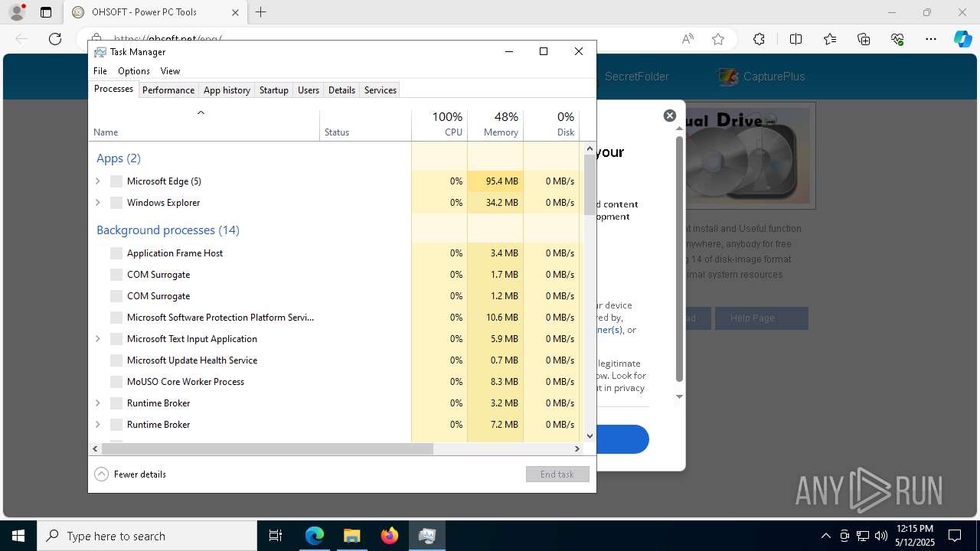Expand the first Runtime Broker entry
This screenshot has height=551, width=980.
click(x=97, y=403)
